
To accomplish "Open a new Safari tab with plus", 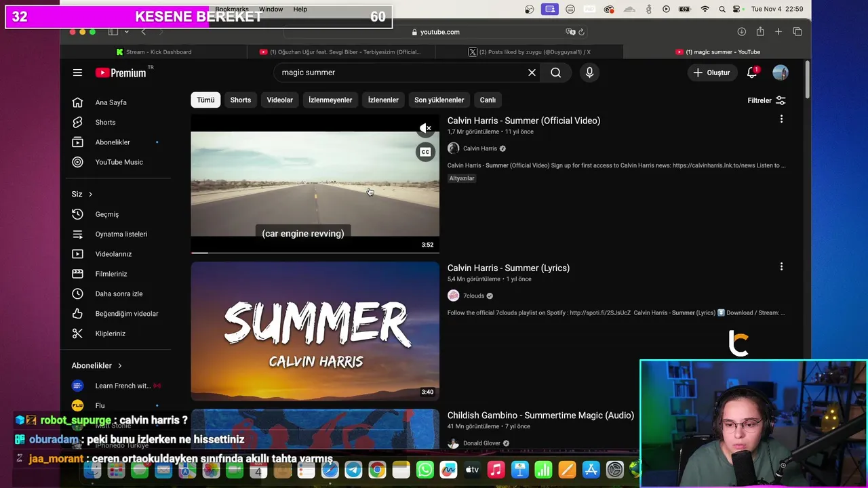I will pos(778,32).
